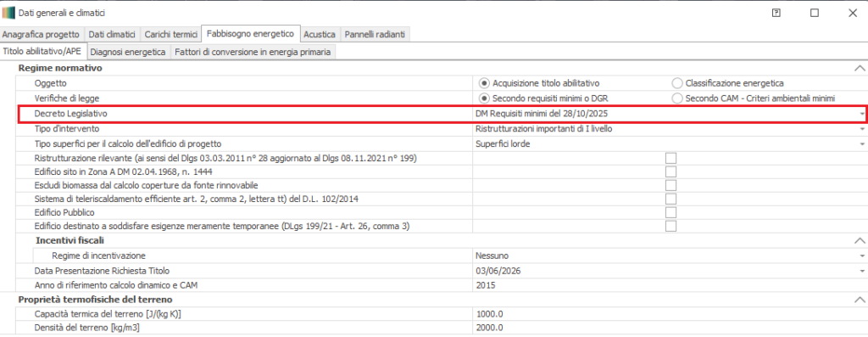Viewport: 868px width, 337px height.
Task: Maximize the Dati generali e climatici window
Action: click(x=815, y=13)
